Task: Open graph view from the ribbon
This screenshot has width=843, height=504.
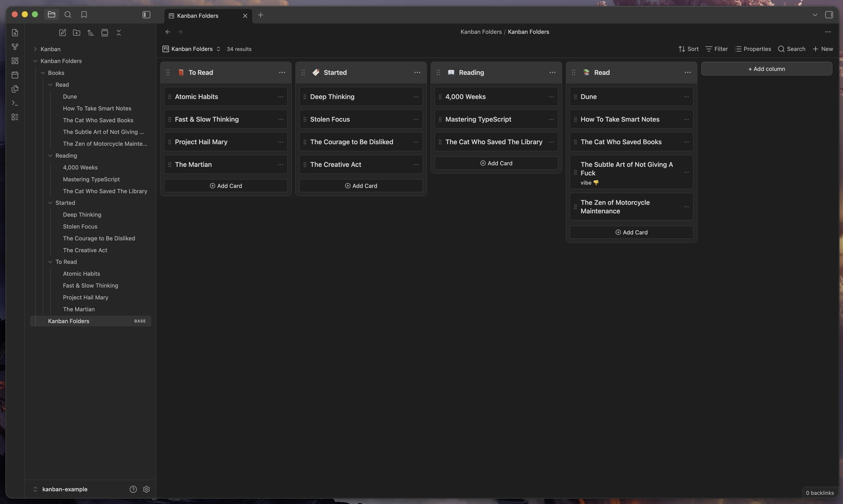Action: 15,47
